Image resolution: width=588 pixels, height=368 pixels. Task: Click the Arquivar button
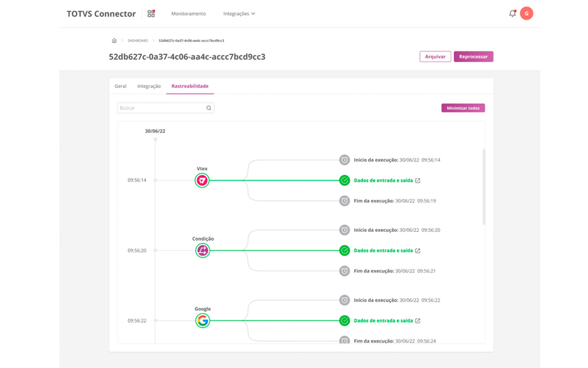pyautogui.click(x=435, y=57)
